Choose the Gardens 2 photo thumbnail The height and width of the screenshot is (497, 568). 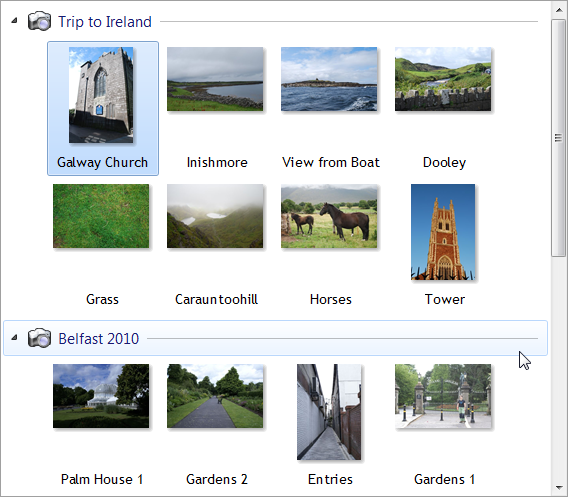[x=215, y=396]
